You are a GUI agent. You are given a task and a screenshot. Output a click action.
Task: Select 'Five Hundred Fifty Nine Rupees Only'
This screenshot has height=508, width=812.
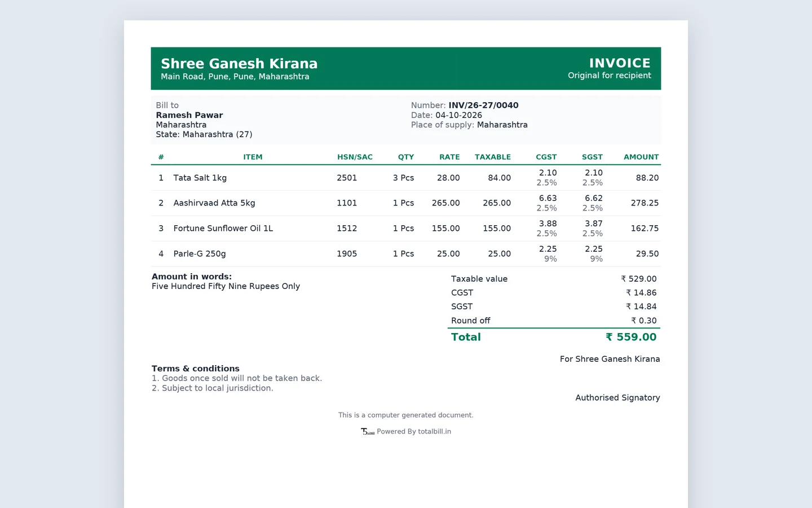(226, 286)
